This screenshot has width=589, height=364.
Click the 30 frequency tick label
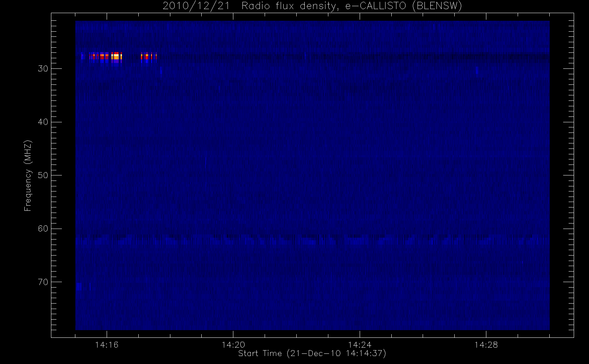[x=43, y=69]
